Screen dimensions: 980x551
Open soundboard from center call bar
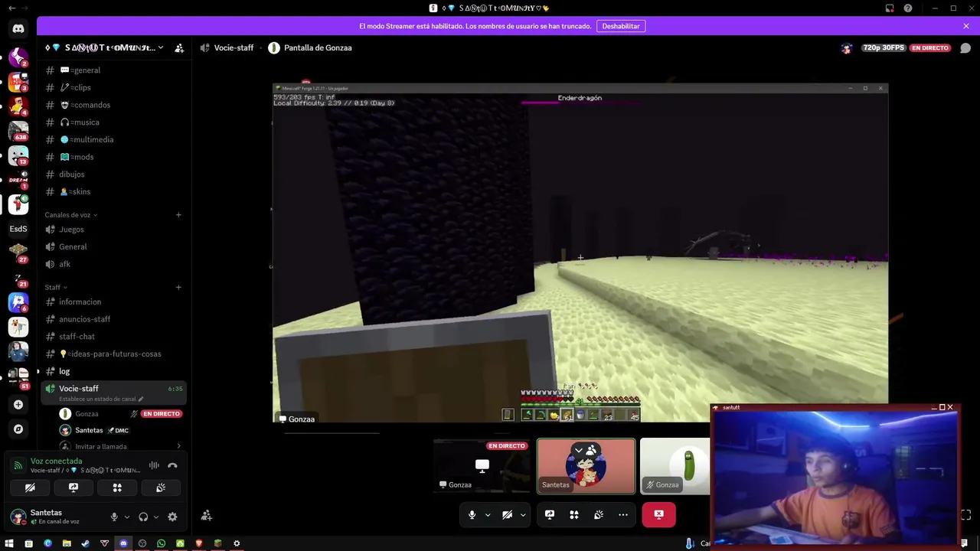click(x=599, y=515)
